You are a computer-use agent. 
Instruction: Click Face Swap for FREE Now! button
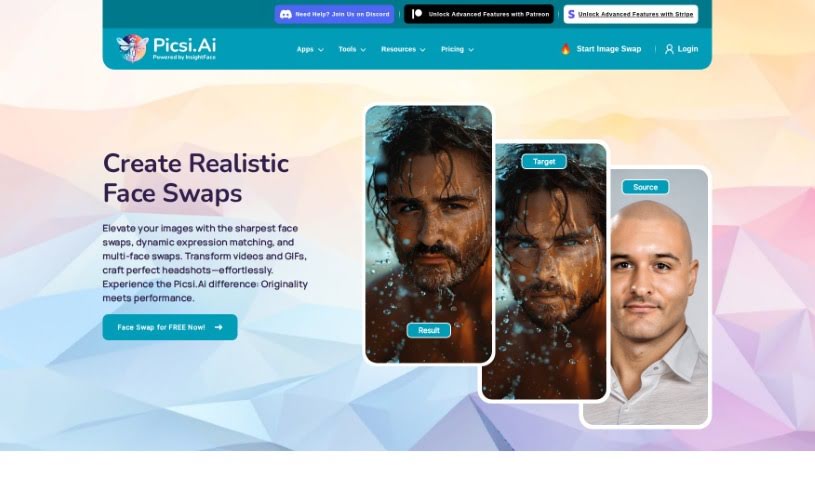(170, 327)
